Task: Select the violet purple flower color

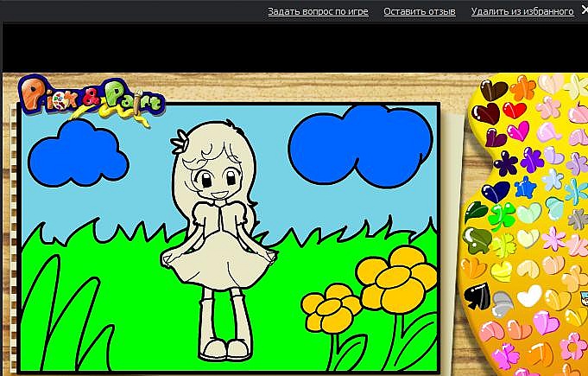Action: [532, 160]
